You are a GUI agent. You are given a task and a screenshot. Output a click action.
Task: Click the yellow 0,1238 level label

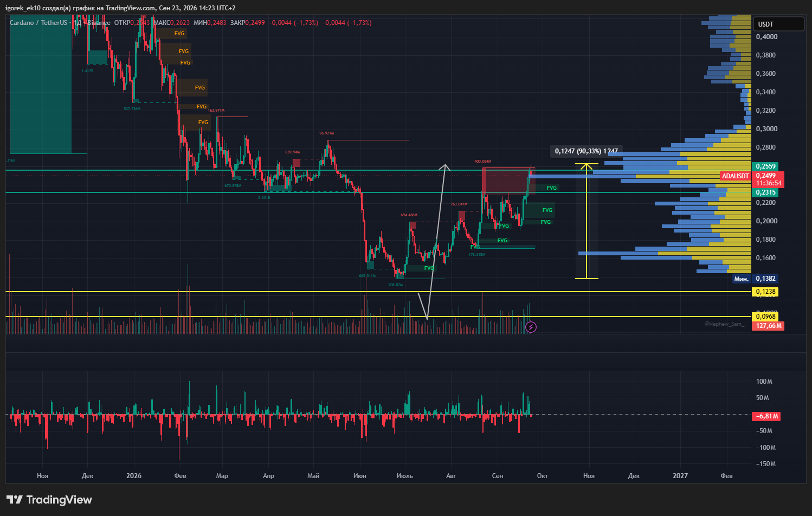765,292
